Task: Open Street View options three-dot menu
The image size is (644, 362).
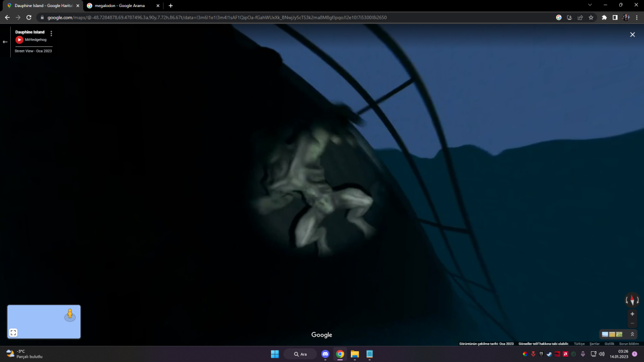Action: pyautogui.click(x=51, y=33)
